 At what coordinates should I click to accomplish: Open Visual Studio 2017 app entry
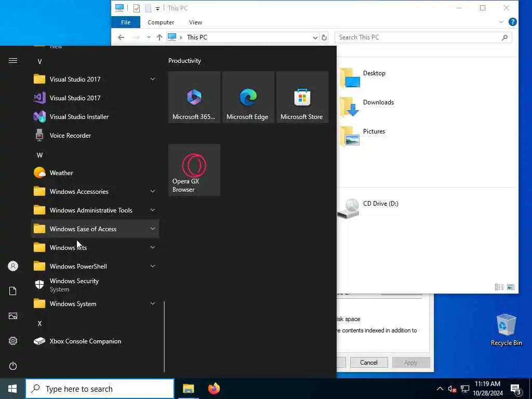pos(95,98)
